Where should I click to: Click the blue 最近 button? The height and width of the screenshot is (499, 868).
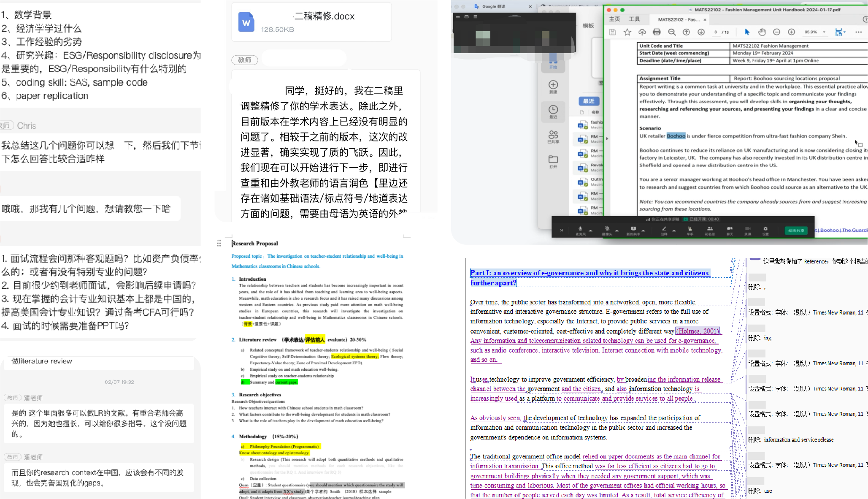pyautogui.click(x=589, y=101)
